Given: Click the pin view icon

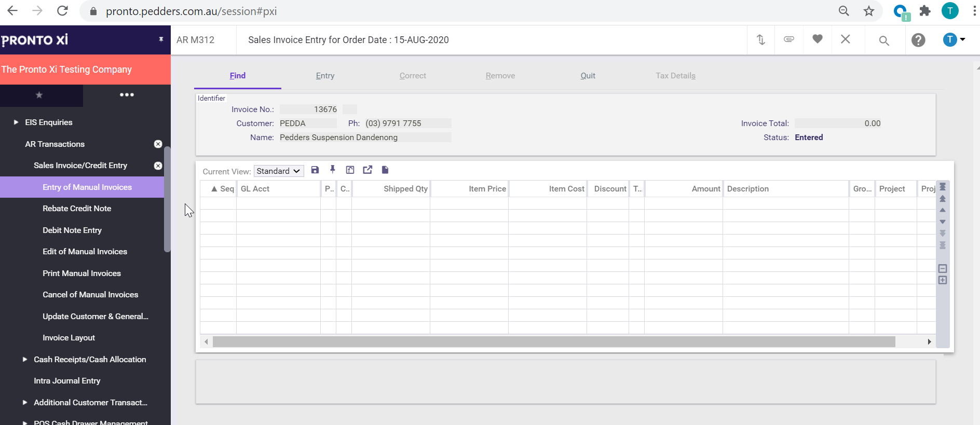Looking at the screenshot, I should (x=333, y=170).
